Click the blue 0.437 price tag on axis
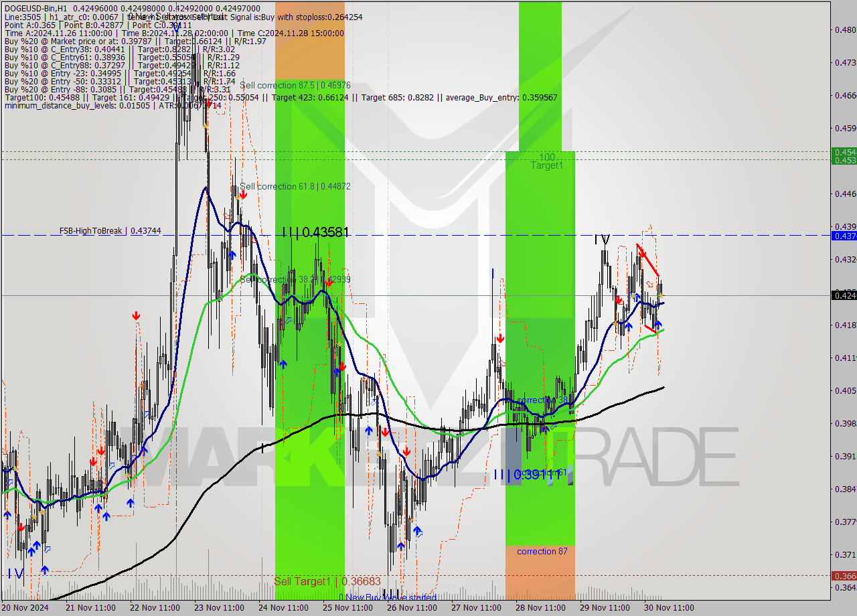This screenshot has width=857, height=616. tap(844, 236)
